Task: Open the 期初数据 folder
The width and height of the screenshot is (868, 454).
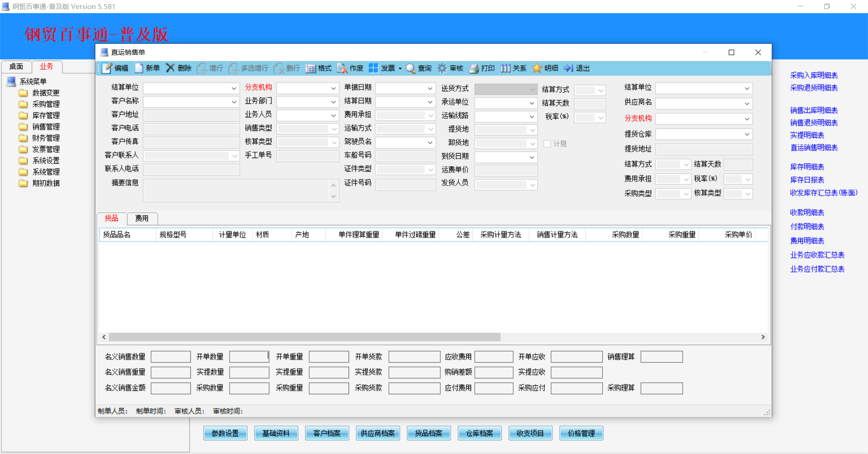Action: [x=39, y=183]
